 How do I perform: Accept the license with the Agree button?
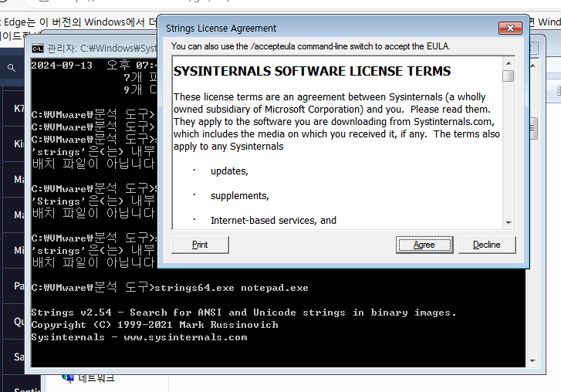pyautogui.click(x=424, y=245)
